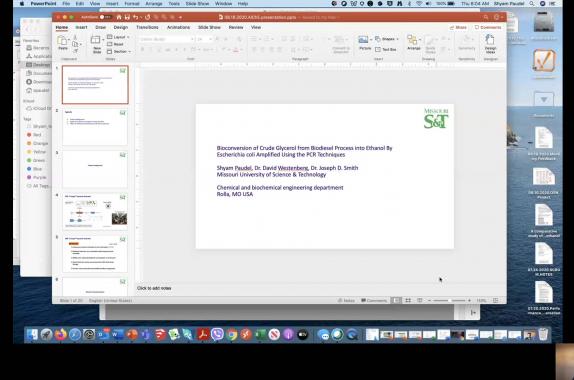Toggle the AutoSave switch

click(x=105, y=17)
